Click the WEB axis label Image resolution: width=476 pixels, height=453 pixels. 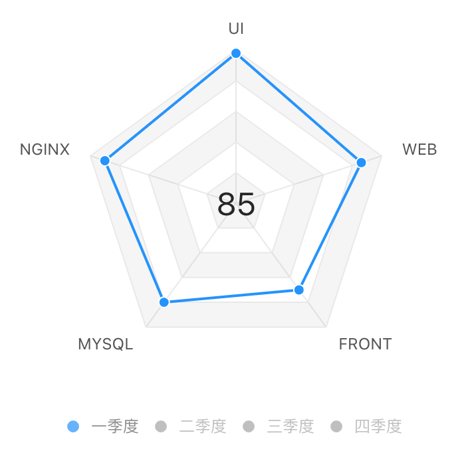click(x=419, y=149)
